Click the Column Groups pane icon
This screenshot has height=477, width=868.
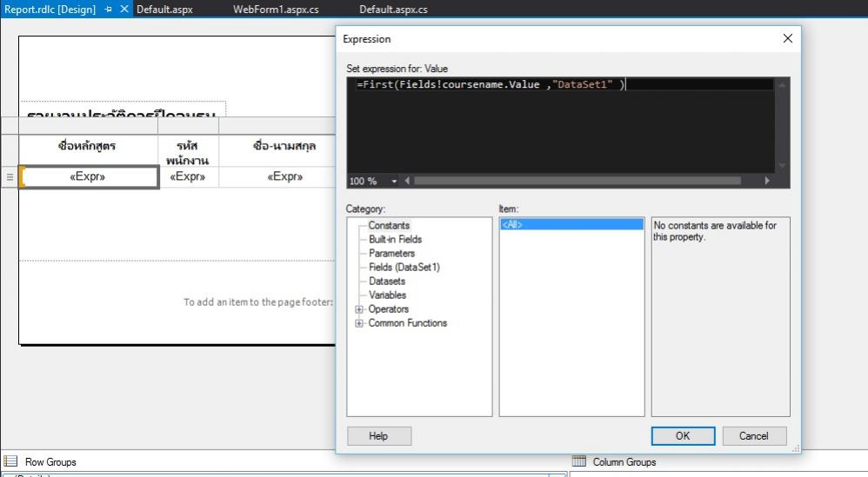(579, 461)
